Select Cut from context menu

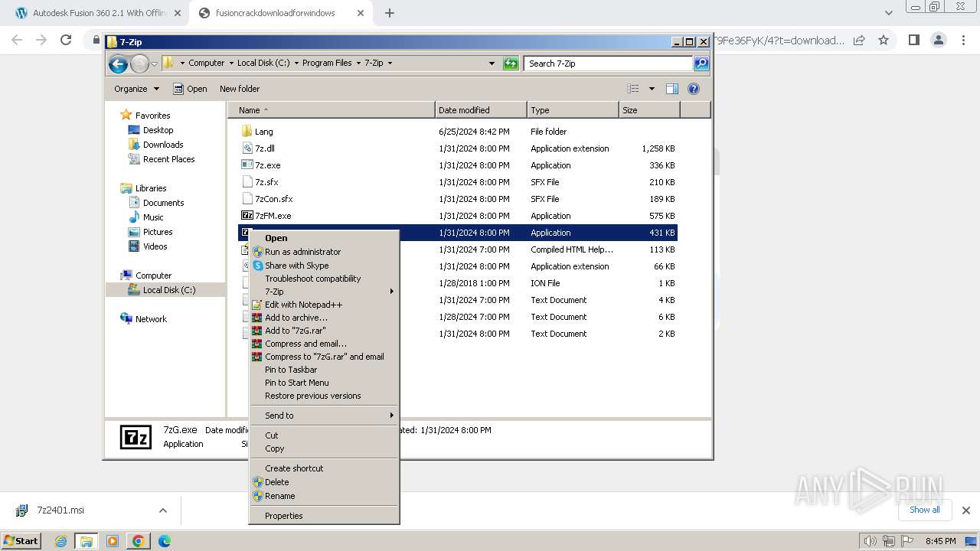(x=325, y=435)
